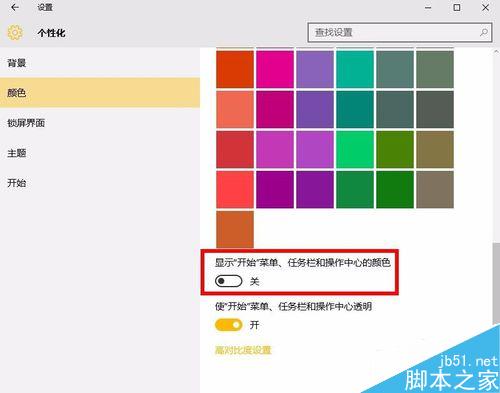
Task: Pick the deep magenta swatch in second row
Action: (x=275, y=109)
